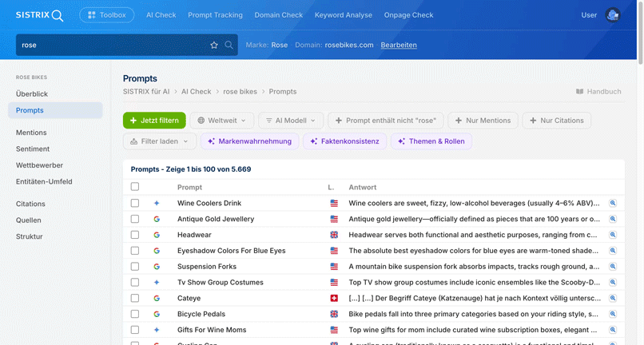Click the Google icon on Antique Gold Jewellery row
644x345 pixels.
[x=157, y=219]
